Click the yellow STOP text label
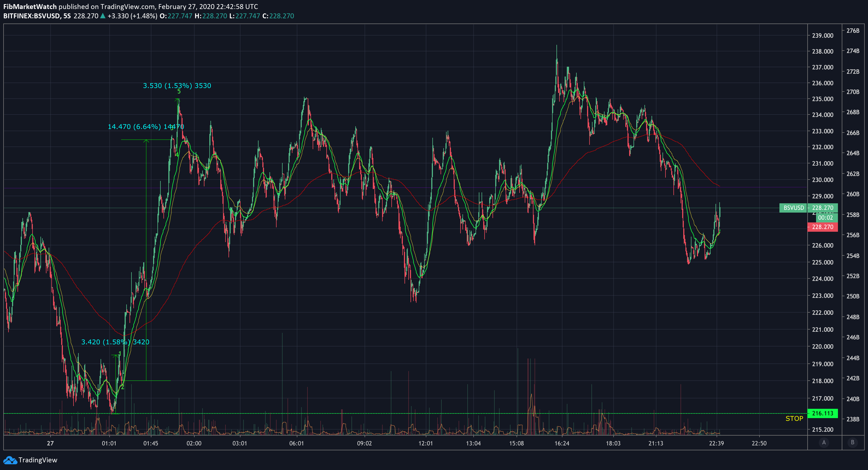Image resolution: width=868 pixels, height=470 pixels. [x=794, y=419]
